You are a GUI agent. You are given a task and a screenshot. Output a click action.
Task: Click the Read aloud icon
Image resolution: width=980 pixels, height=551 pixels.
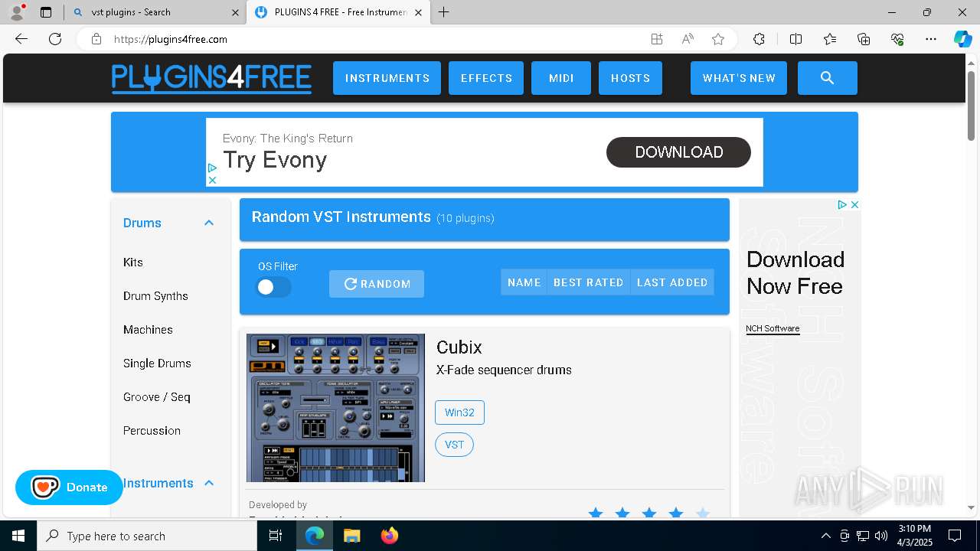coord(688,39)
